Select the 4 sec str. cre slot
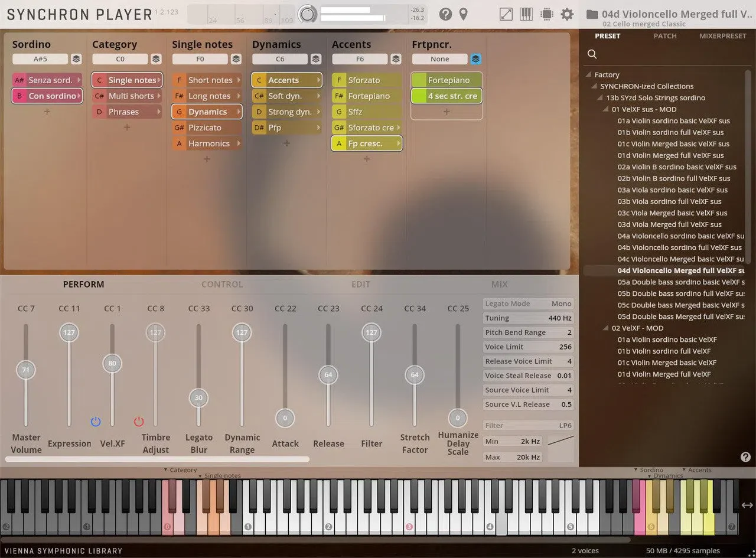The width and height of the screenshot is (756, 558). 447,96
